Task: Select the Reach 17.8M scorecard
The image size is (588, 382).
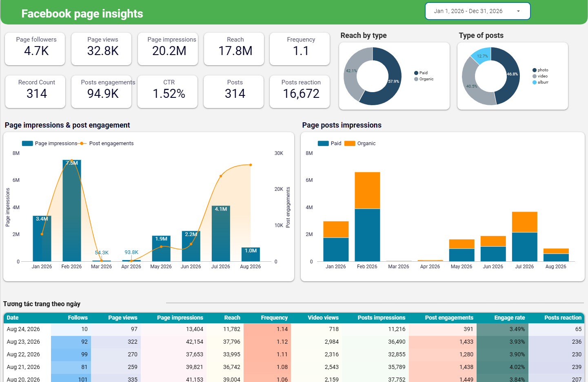Action: (x=234, y=49)
